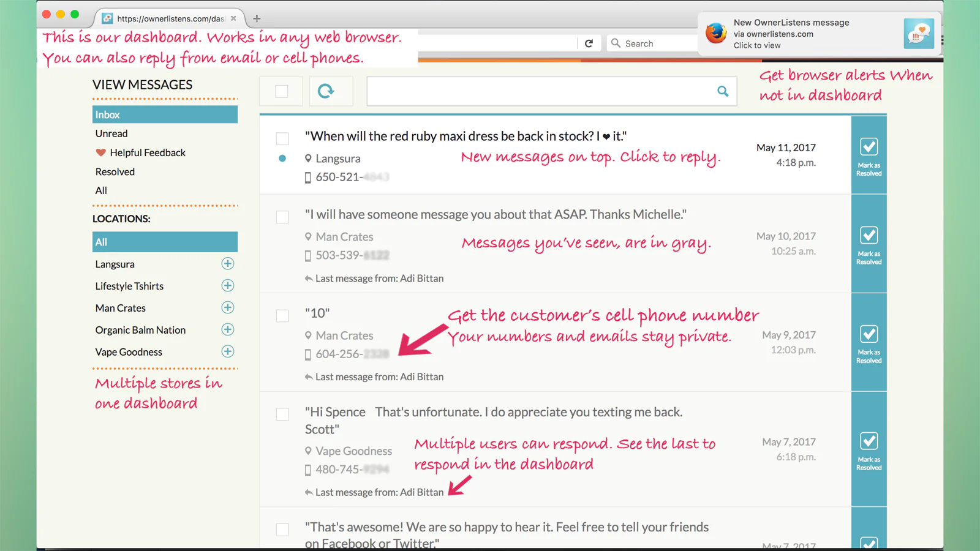
Task: Show All messages under View Messages
Action: click(101, 190)
